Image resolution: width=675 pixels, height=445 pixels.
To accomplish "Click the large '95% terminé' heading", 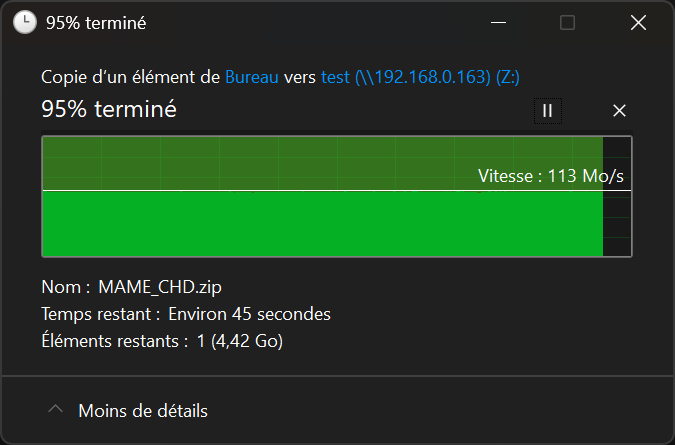I will 109,110.
